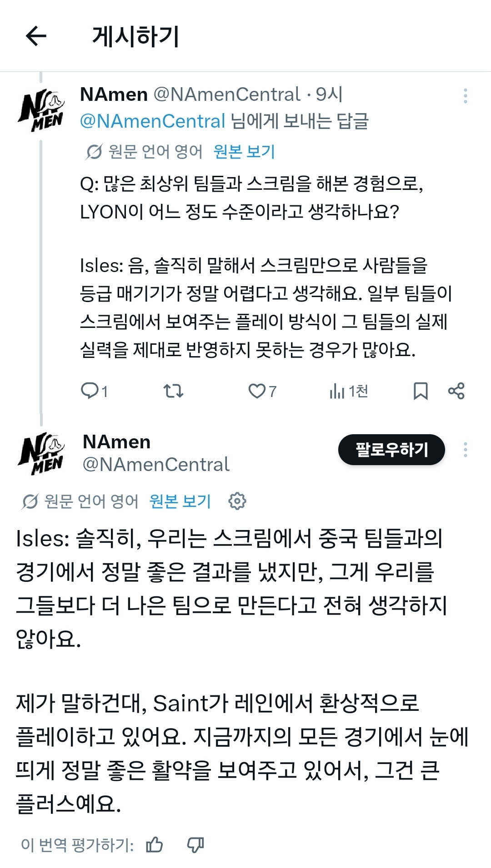Retweet the first NAmen reply
Viewport: 491px width, 868px height.
click(173, 391)
